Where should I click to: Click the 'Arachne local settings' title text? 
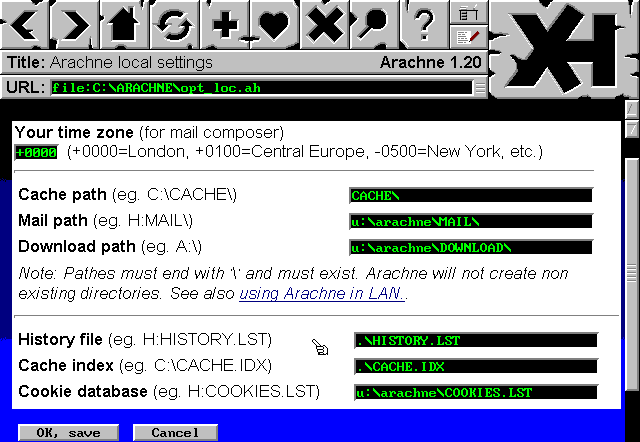(x=131, y=62)
